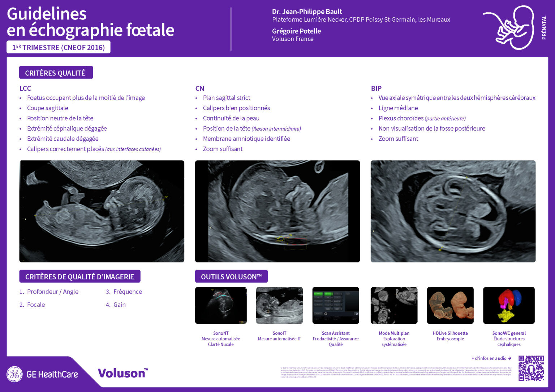Click the GE HealthCare circular logo

pos(15,374)
